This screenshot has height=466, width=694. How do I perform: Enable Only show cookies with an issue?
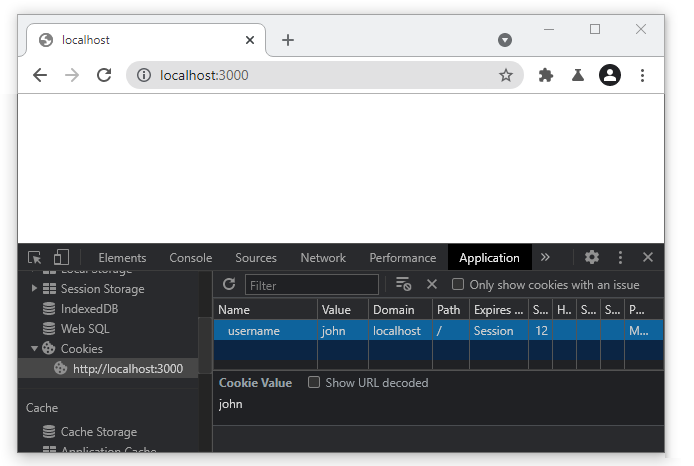(458, 284)
